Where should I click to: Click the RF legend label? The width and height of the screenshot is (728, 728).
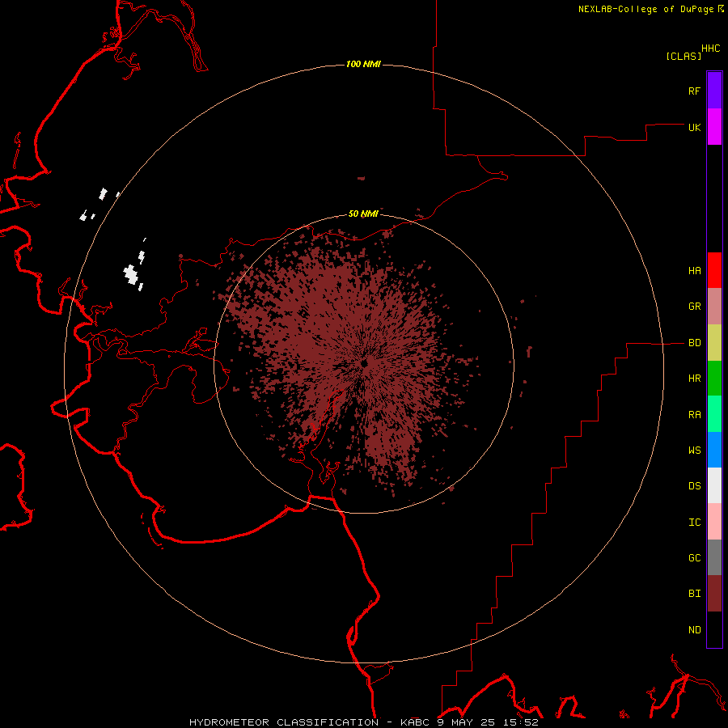694,91
